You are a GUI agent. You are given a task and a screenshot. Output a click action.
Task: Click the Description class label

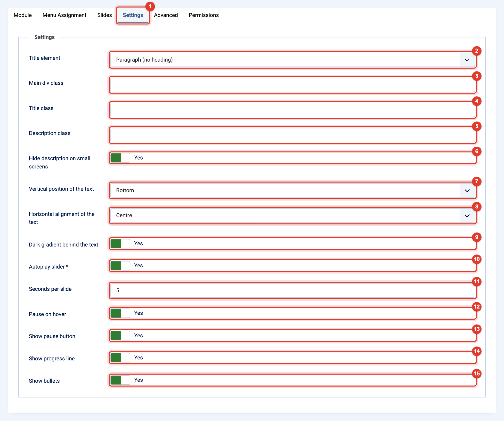coord(49,133)
